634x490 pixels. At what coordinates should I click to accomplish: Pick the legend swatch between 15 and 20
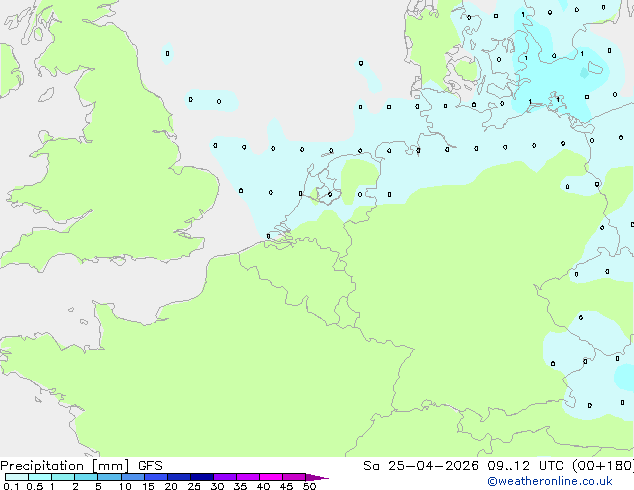pyautogui.click(x=155, y=477)
